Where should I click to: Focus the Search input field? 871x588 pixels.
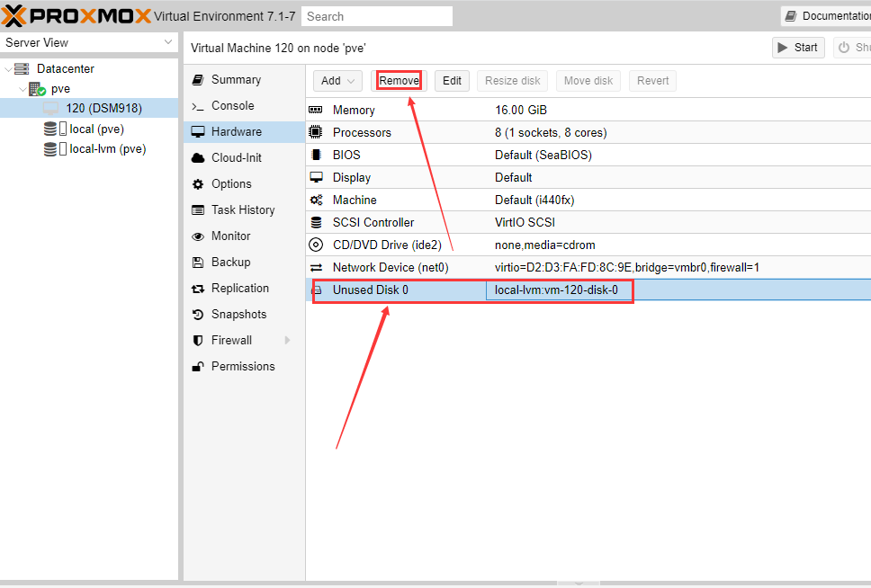[x=377, y=17]
